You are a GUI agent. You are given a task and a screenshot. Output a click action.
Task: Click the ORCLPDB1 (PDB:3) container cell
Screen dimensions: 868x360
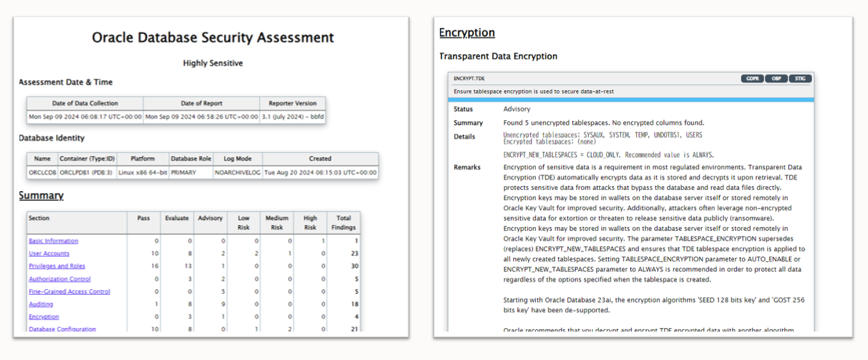coord(87,172)
